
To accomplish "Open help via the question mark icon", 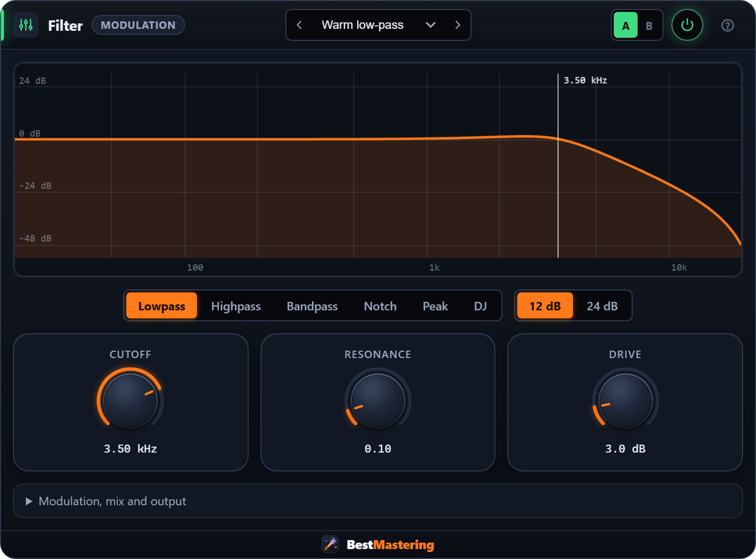I will pyautogui.click(x=727, y=25).
